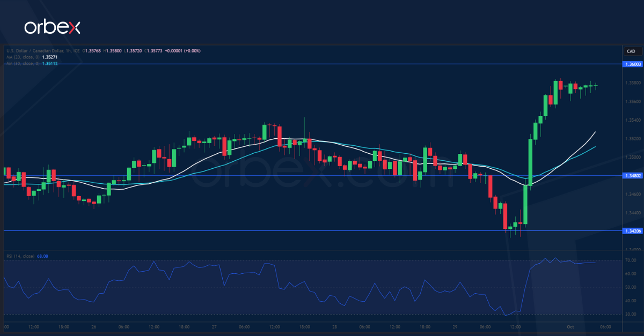Click the CAD currency button

(631, 51)
